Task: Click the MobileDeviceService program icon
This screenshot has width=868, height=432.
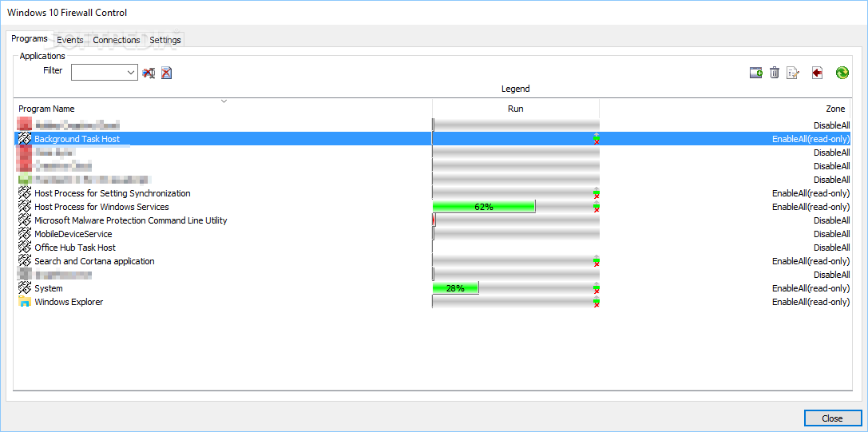Action: click(x=25, y=234)
